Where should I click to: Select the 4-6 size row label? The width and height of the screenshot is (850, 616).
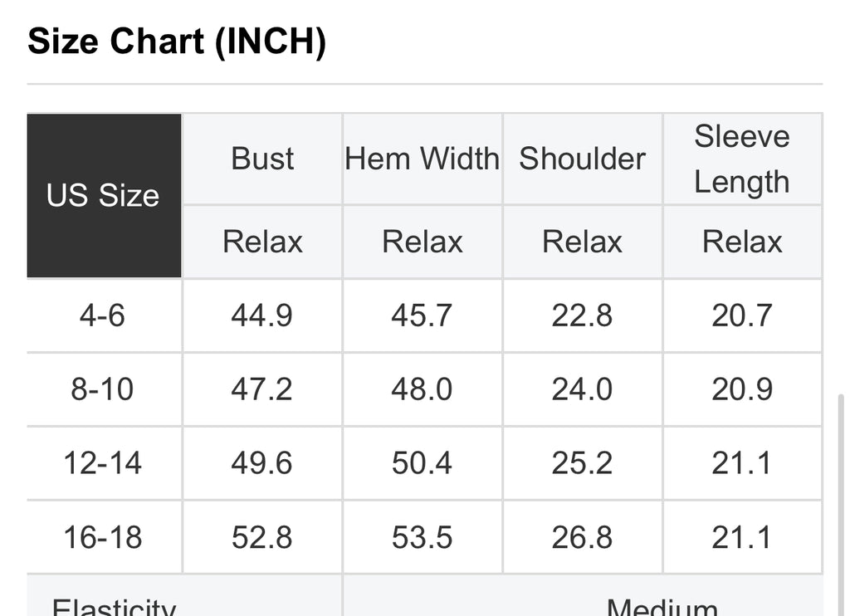coord(102,315)
